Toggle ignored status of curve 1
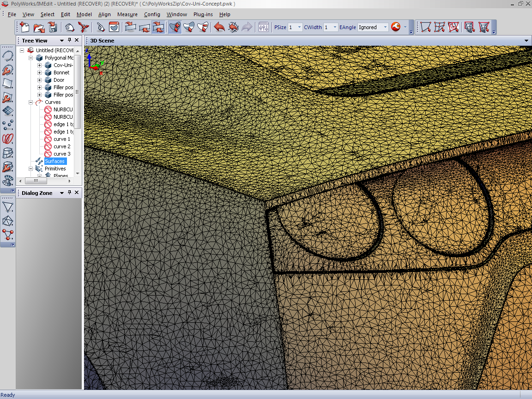This screenshot has height=399, width=532. pyautogui.click(x=48, y=139)
